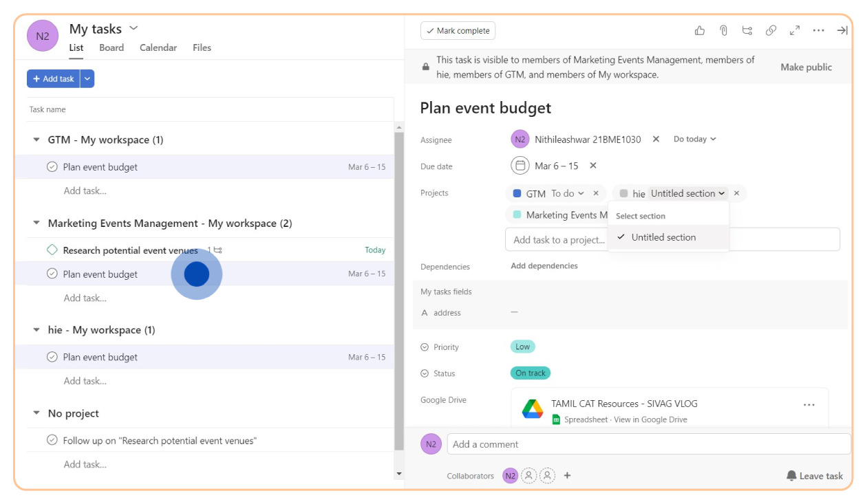
Task: Open GTM To do section dropdown
Action: point(568,193)
